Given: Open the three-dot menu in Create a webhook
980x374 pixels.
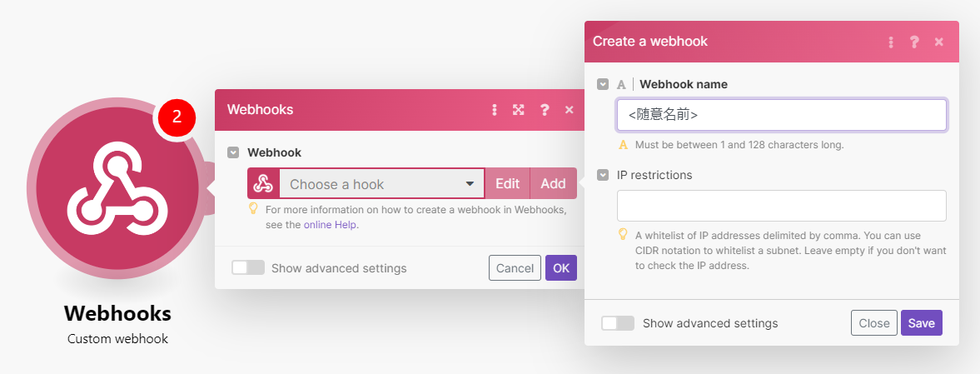Looking at the screenshot, I should tap(891, 42).
